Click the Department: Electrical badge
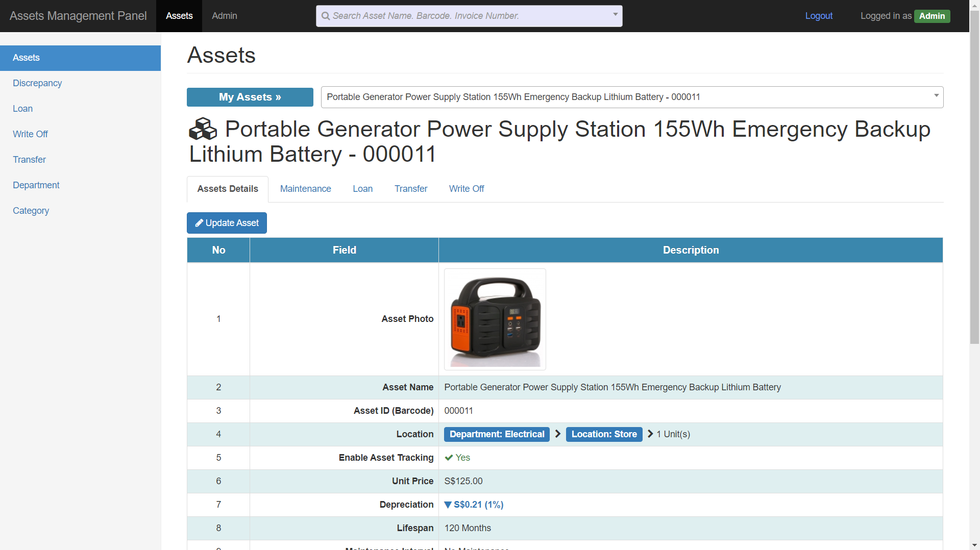980x550 pixels. (497, 434)
